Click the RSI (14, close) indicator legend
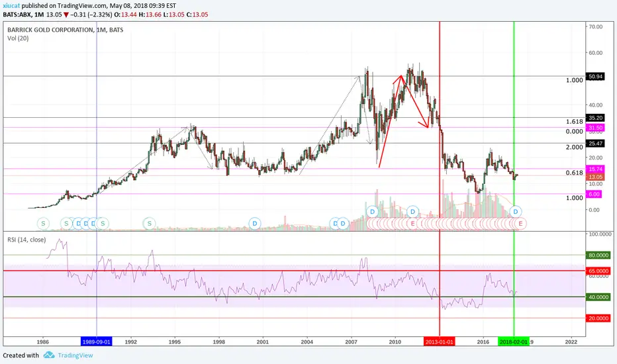 click(x=26, y=240)
